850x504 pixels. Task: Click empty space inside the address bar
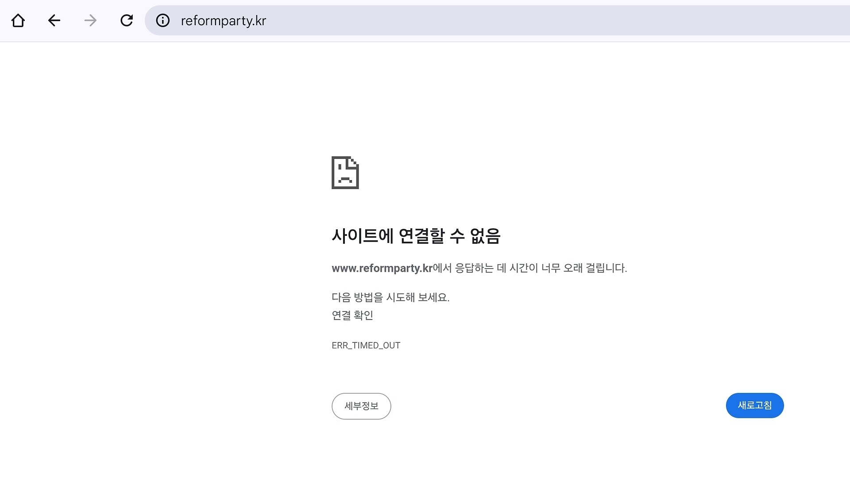click(x=531, y=20)
